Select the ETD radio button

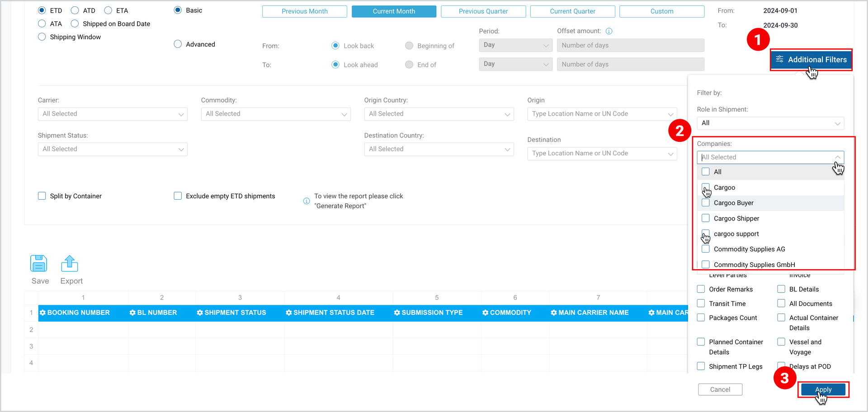point(42,10)
